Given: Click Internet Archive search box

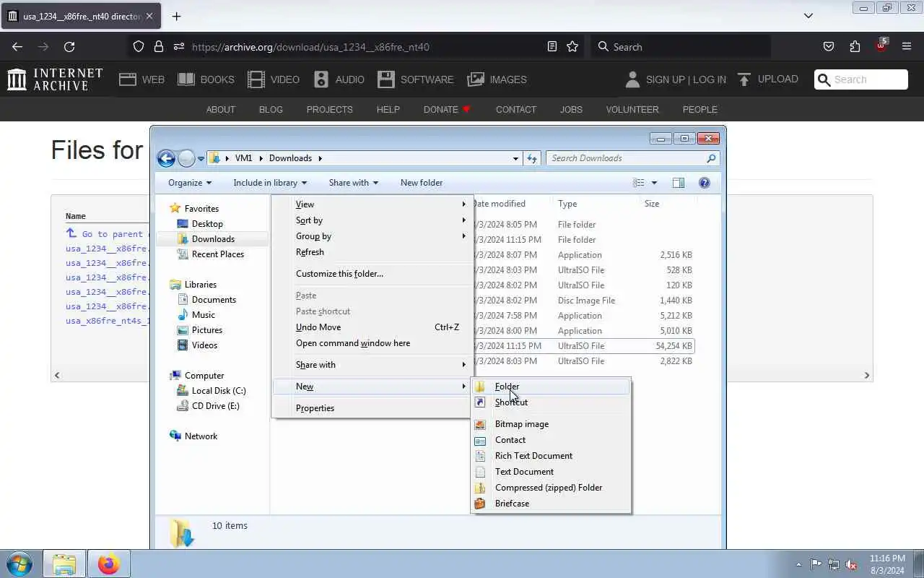Looking at the screenshot, I should click(860, 79).
